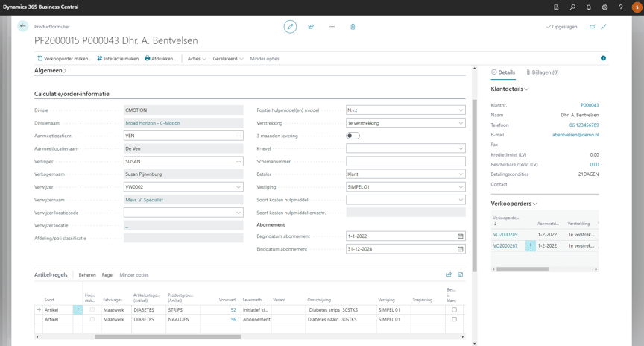The width and height of the screenshot is (644, 346).
Task: Switch to Bijlagen (0) tab
Action: click(x=543, y=72)
